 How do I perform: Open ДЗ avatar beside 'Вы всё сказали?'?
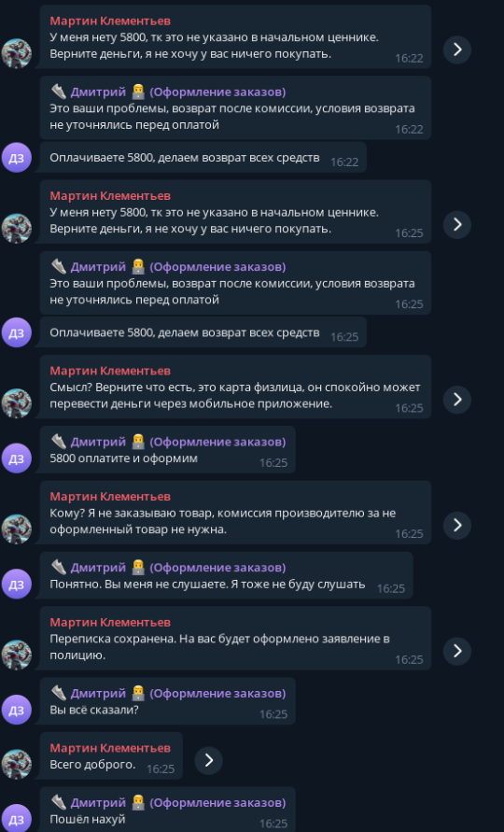click(17, 710)
